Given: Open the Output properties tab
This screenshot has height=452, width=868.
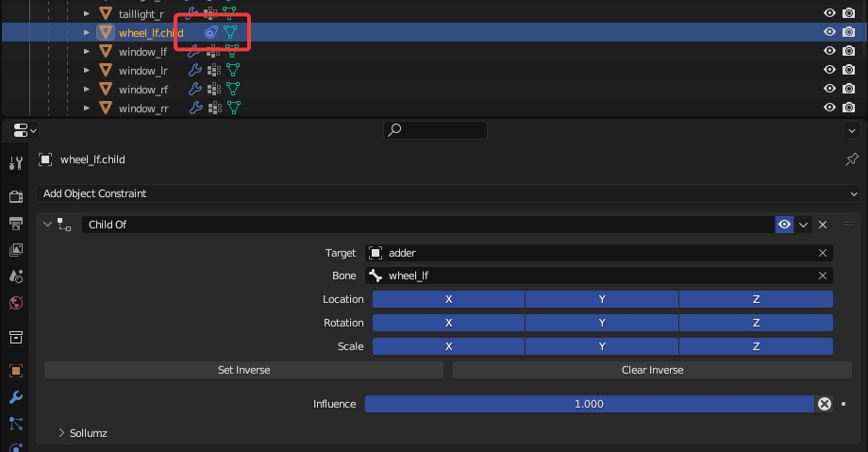Looking at the screenshot, I should (x=15, y=224).
